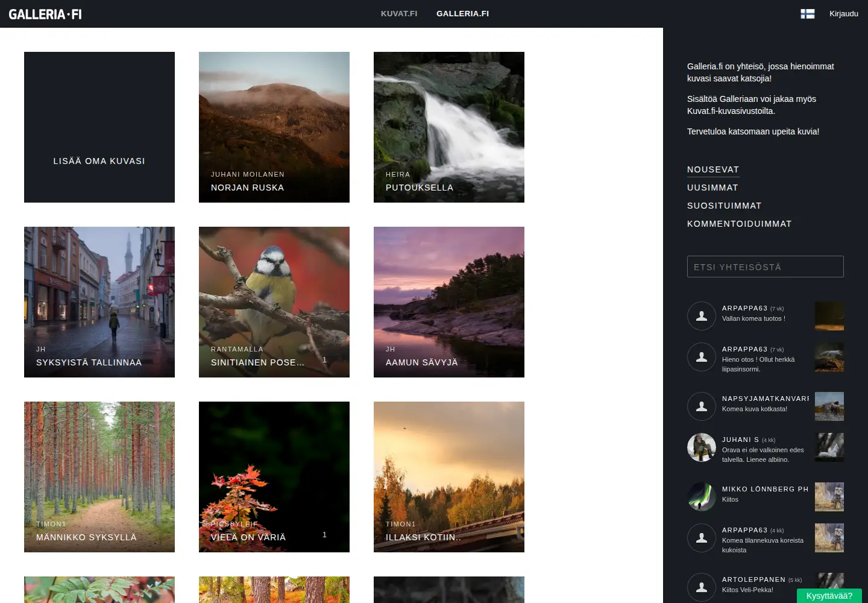Click the LISÄÄ OMA KUVASI tile
This screenshot has width=868, height=603.
point(99,127)
